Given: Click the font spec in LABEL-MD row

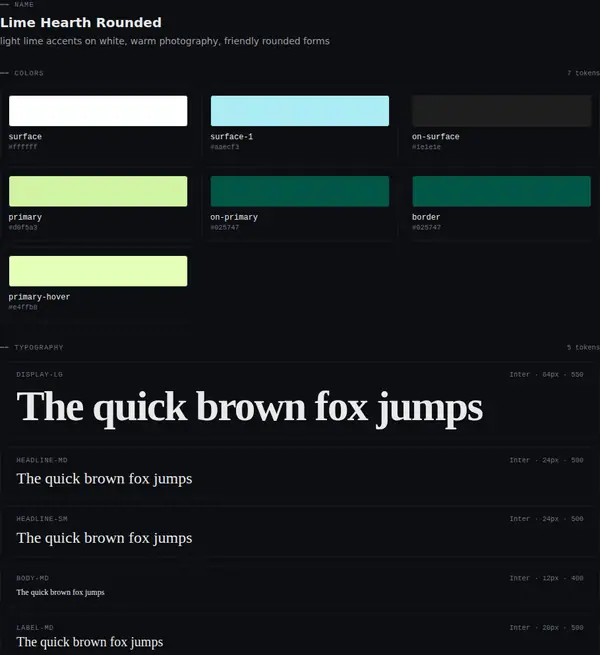Looking at the screenshot, I should click(546, 628).
